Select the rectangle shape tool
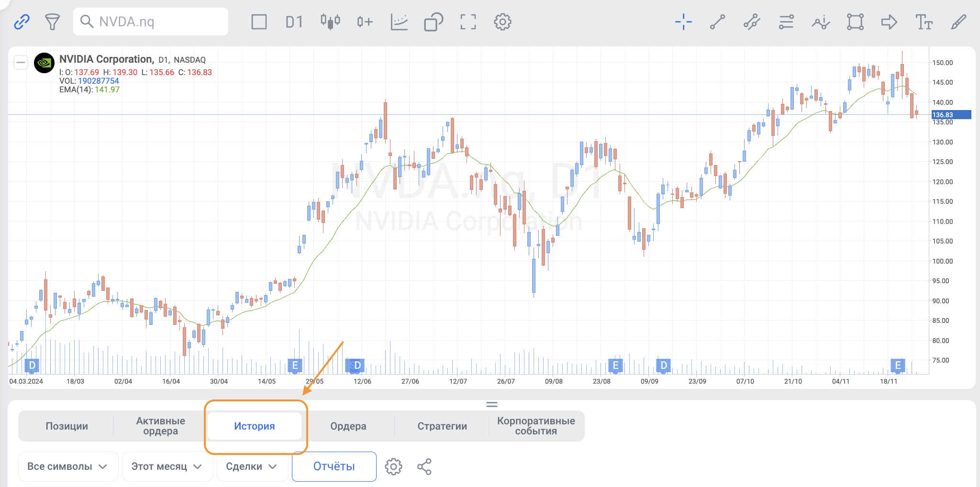The height and width of the screenshot is (487, 980). click(855, 22)
